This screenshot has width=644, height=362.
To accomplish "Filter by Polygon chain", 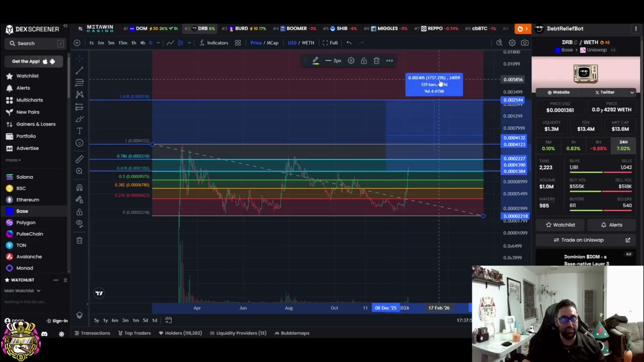I will 26,222.
